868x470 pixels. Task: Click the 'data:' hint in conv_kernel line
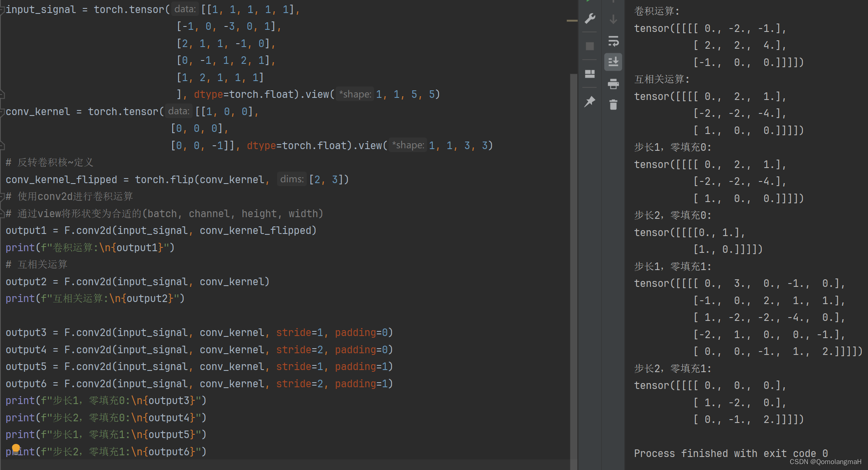coord(179,111)
